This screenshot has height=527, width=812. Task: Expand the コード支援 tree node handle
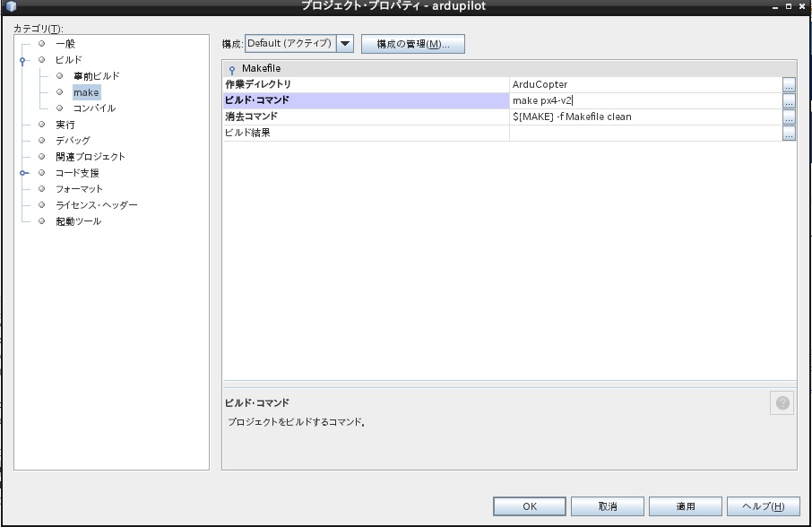point(22,173)
